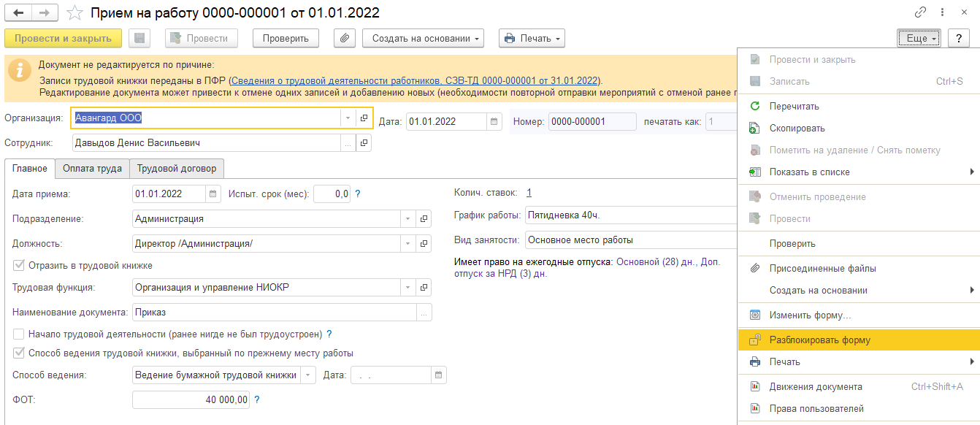Click the back navigation arrow
The height and width of the screenshot is (425, 980).
coord(18,13)
